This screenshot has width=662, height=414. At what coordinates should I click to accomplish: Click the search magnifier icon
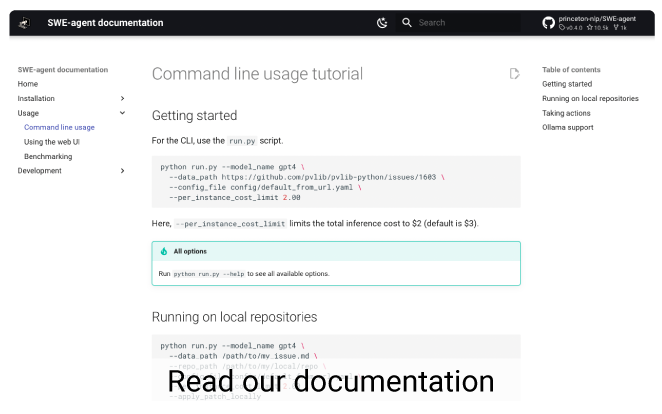tap(407, 23)
